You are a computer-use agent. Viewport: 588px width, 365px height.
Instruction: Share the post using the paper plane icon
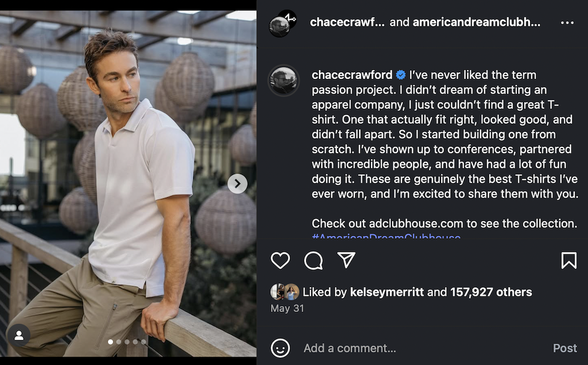pyautogui.click(x=345, y=260)
